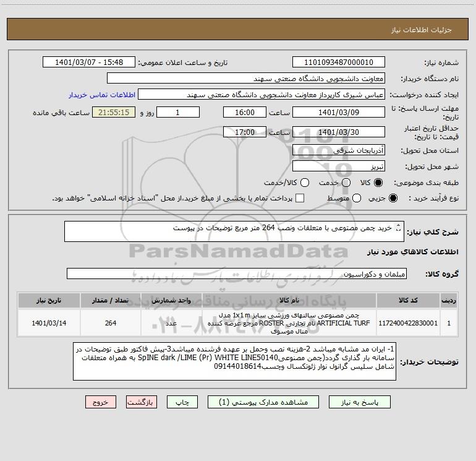The width and height of the screenshot is (476, 461).
Task: Click the remaining time countdown 21:55:15
Action: tap(114, 112)
